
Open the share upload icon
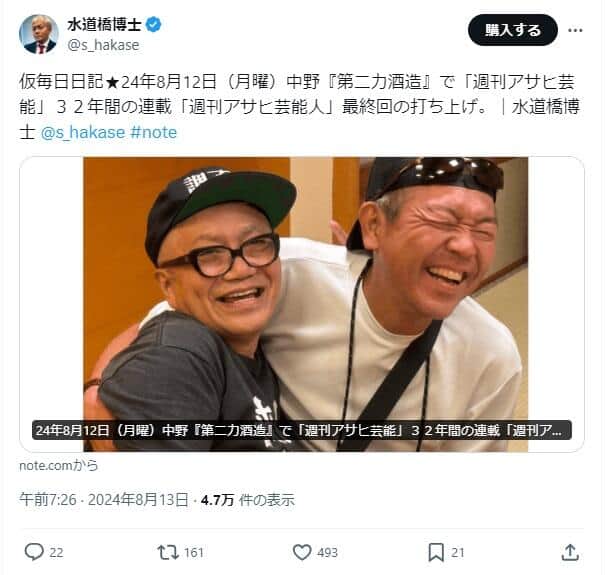point(570,552)
